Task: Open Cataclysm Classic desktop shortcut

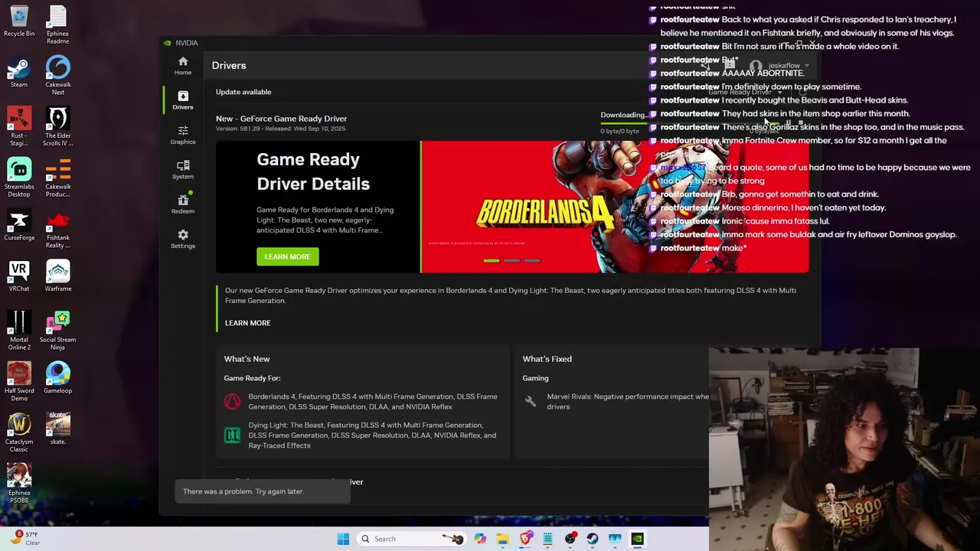Action: [19, 432]
